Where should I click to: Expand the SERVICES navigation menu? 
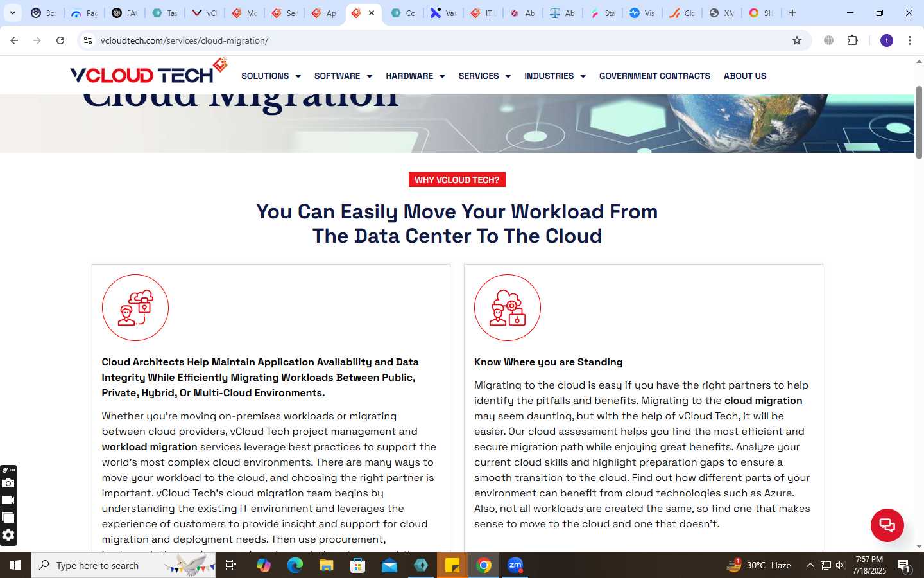[484, 76]
